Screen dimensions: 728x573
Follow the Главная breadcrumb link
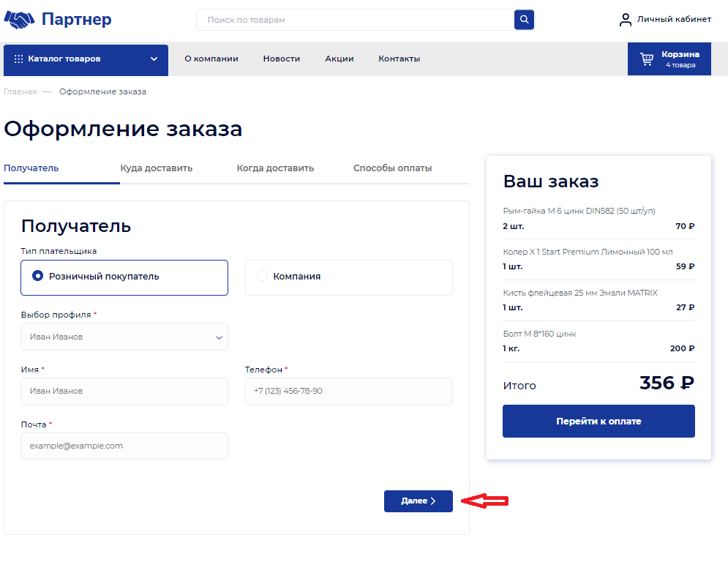pyautogui.click(x=20, y=91)
